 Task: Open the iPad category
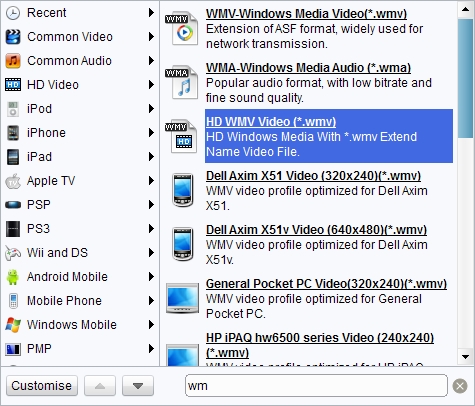click(80, 157)
